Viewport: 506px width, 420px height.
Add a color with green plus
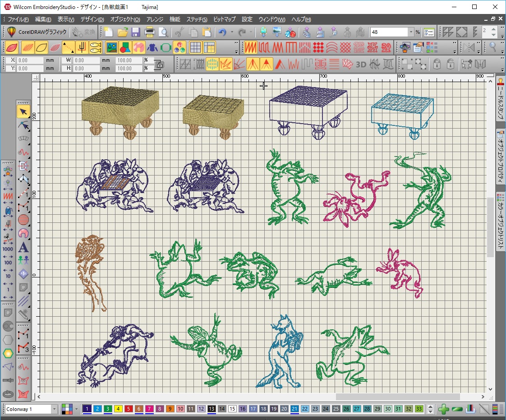[x=444, y=409]
